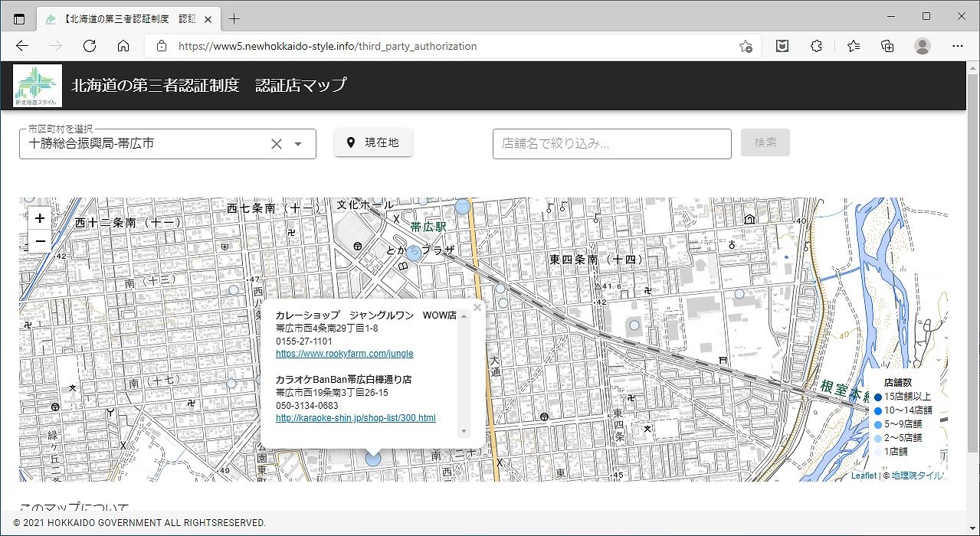The height and width of the screenshot is (536, 980).
Task: Zoom in on the map
Action: click(x=40, y=218)
